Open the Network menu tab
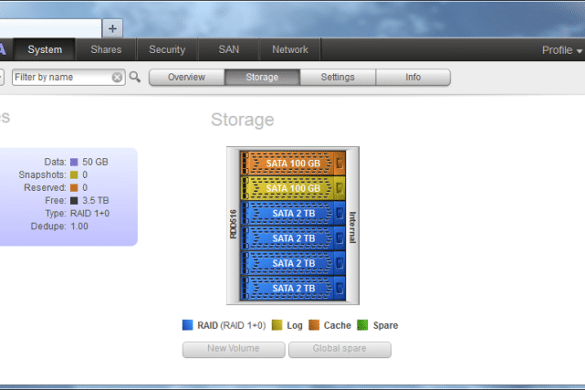Image resolution: width=585 pixels, height=390 pixels. tap(290, 50)
